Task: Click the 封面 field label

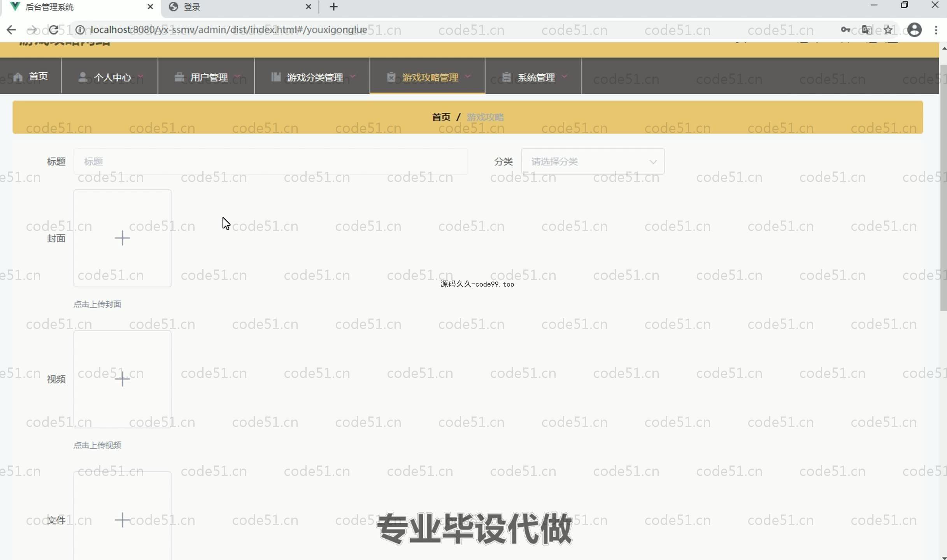Action: click(56, 238)
